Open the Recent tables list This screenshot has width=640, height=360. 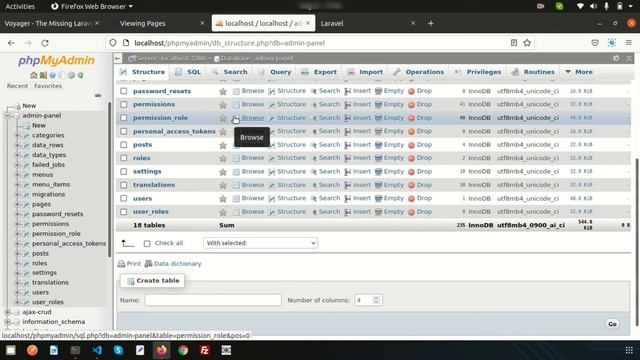17,86
